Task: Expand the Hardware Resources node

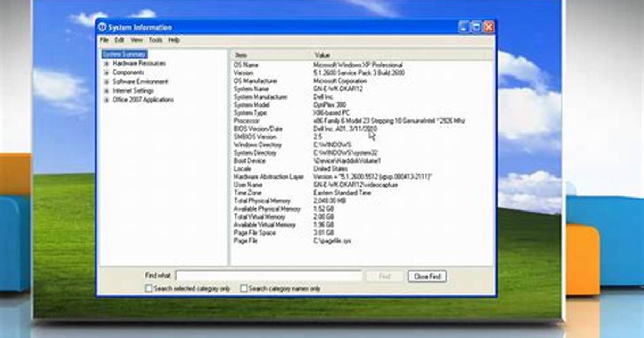Action: pyautogui.click(x=107, y=64)
